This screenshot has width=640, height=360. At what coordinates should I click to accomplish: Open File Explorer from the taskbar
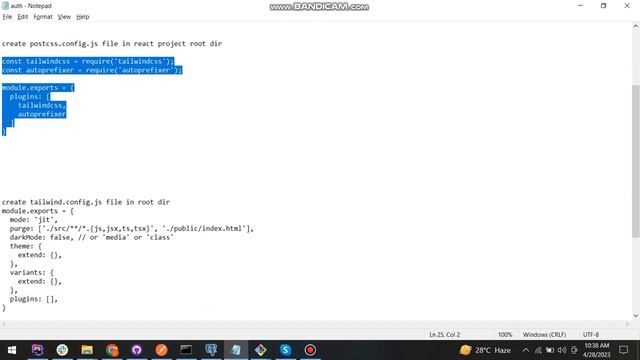pyautogui.click(x=87, y=350)
